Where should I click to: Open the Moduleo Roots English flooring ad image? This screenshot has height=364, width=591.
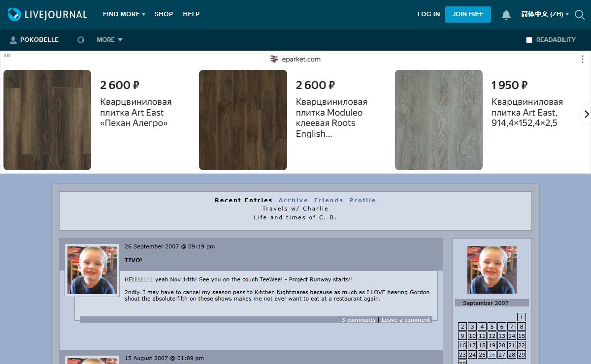pyautogui.click(x=243, y=120)
